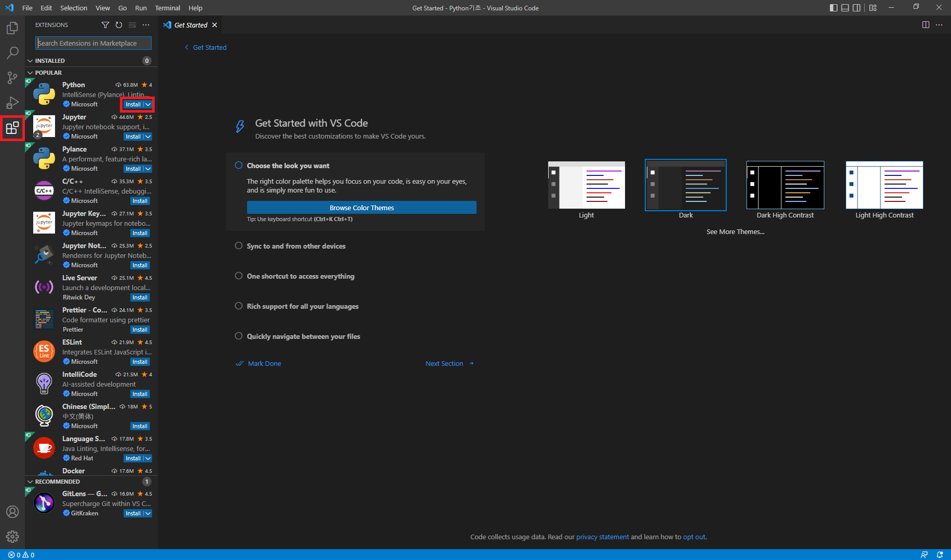Select 'Sync to and from other devices' step

(x=239, y=246)
